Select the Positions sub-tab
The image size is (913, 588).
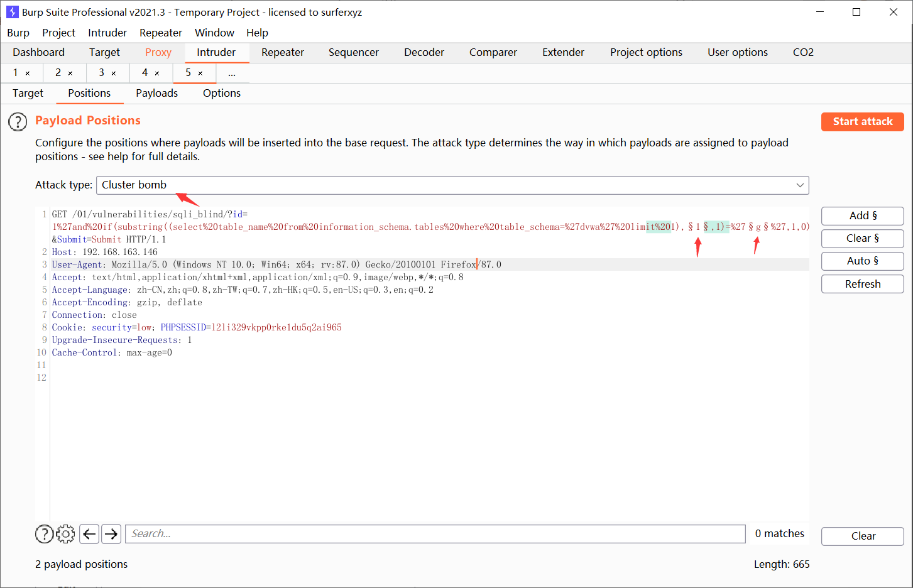pos(89,94)
